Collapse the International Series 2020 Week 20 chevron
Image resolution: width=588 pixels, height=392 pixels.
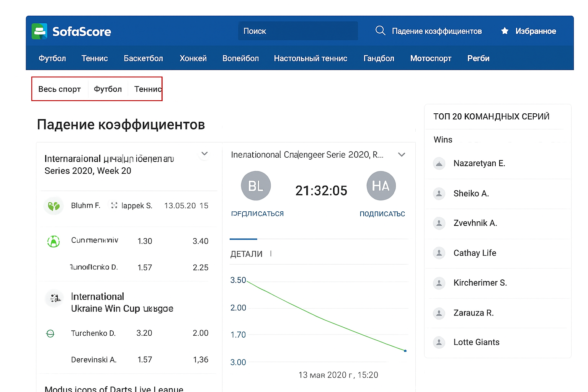coord(204,154)
